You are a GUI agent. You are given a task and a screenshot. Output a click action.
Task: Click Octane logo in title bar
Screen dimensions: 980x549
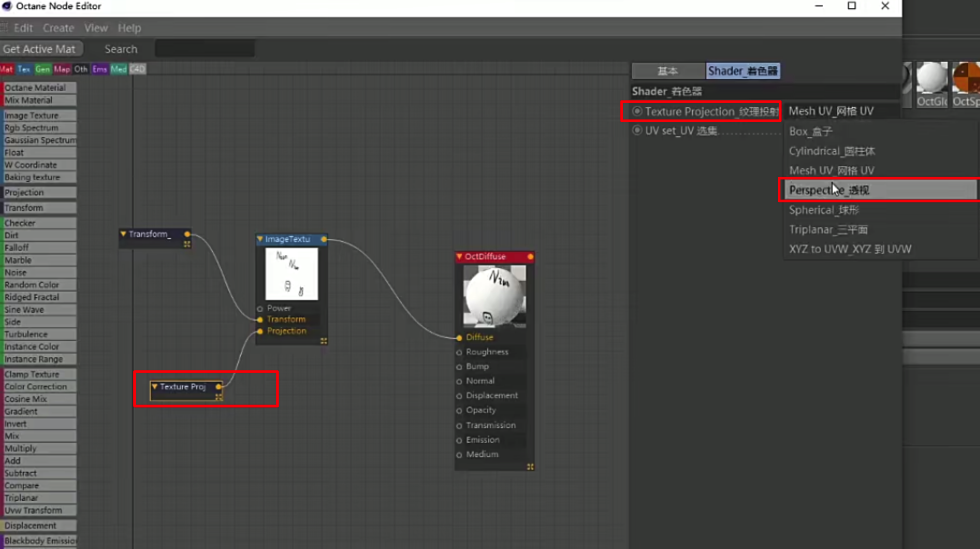click(7, 6)
